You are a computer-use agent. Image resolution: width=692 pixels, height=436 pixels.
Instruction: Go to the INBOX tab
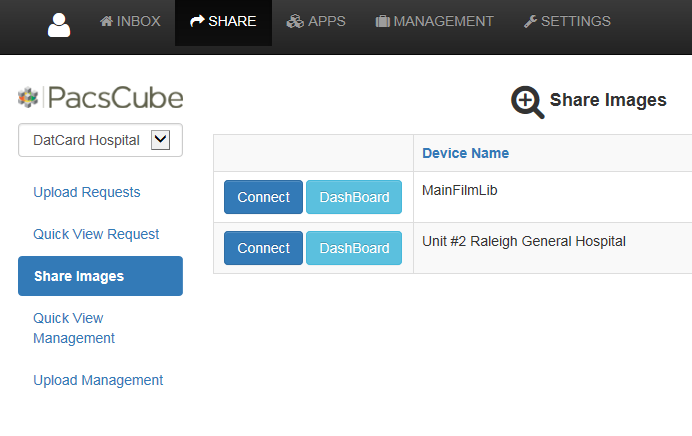[x=130, y=21]
